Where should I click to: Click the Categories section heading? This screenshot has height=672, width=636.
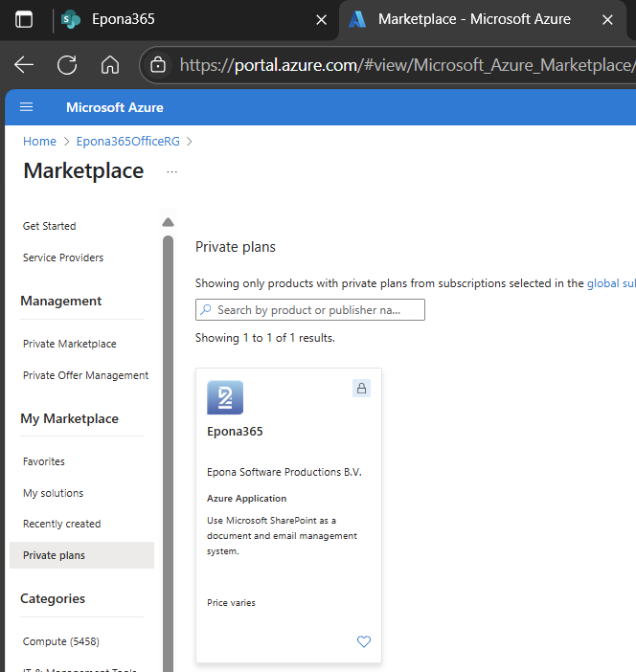(x=53, y=598)
